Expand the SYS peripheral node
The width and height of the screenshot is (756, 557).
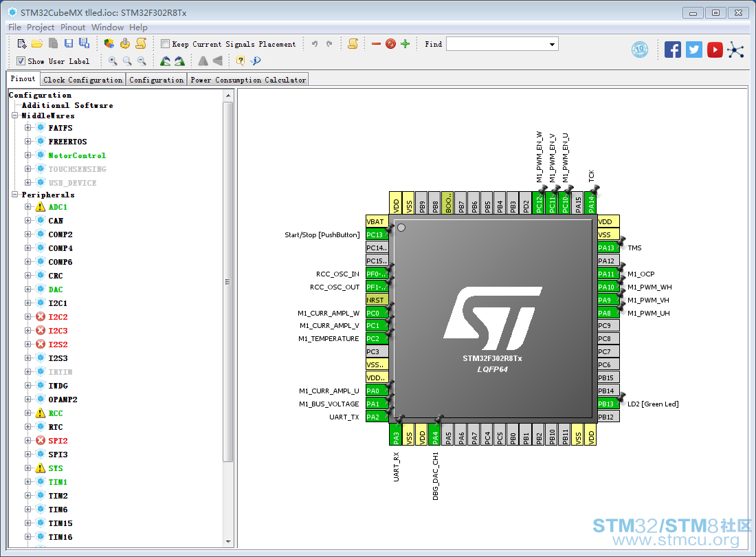tap(28, 468)
